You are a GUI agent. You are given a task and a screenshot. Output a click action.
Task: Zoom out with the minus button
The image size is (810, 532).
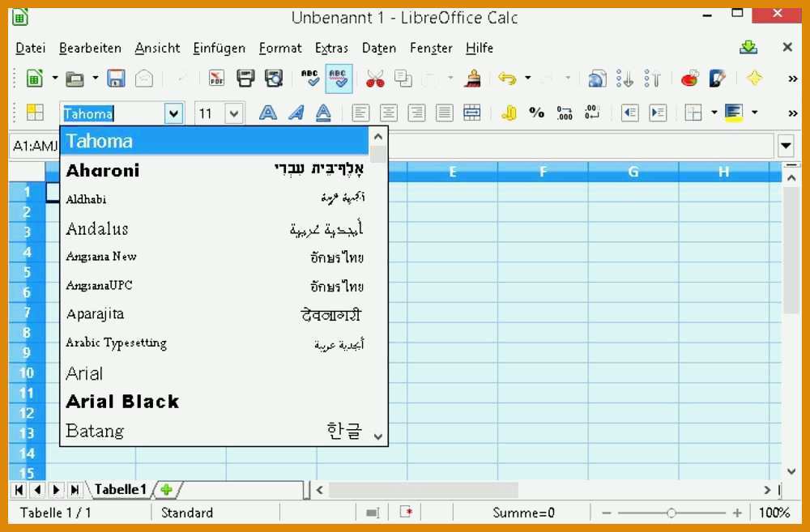[607, 513]
